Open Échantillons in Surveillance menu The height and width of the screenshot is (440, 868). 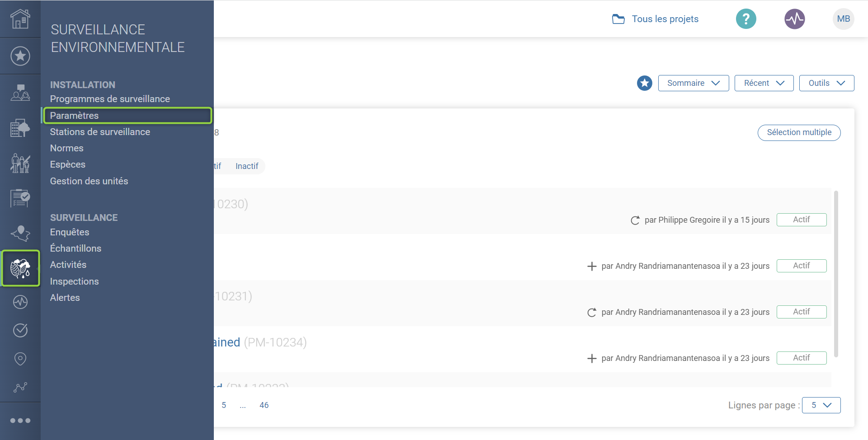point(75,248)
